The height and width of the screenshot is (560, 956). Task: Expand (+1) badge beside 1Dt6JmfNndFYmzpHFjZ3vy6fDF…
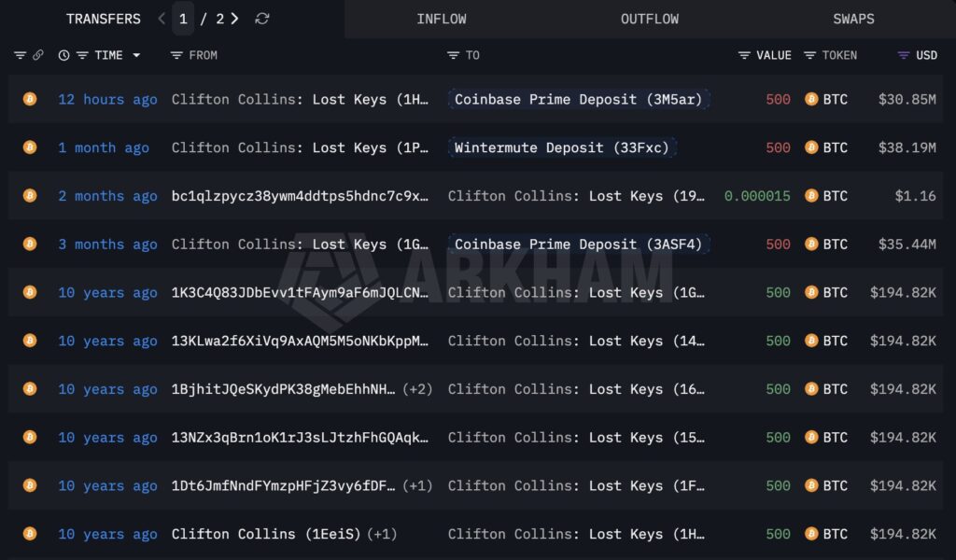417,485
